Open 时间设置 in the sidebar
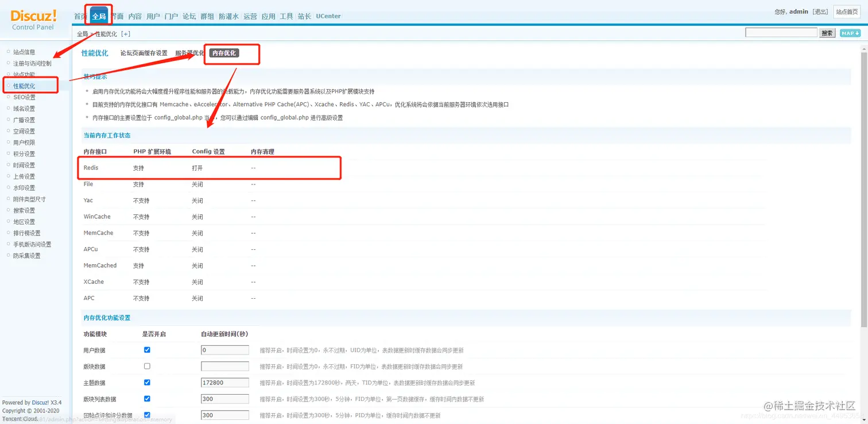The image size is (868, 424). [x=24, y=165]
